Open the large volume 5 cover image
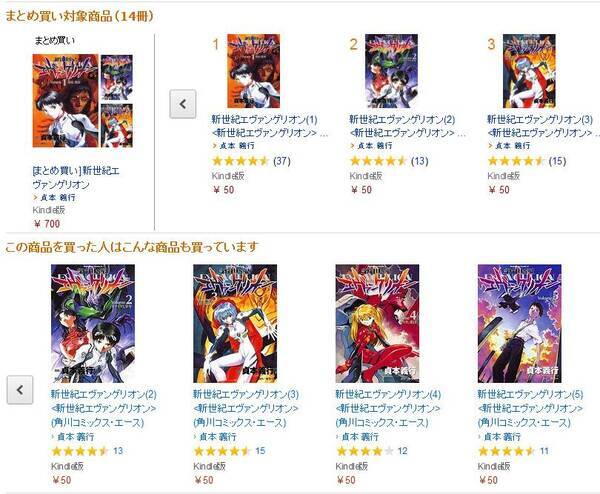Screen dimensions: 600x494 [520, 324]
